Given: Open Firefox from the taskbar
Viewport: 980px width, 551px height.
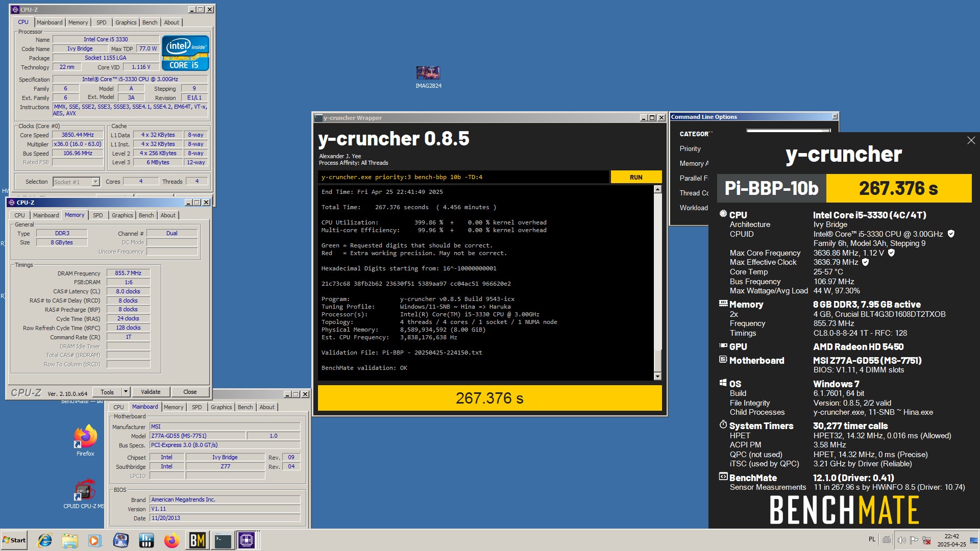Looking at the screenshot, I should (x=171, y=540).
